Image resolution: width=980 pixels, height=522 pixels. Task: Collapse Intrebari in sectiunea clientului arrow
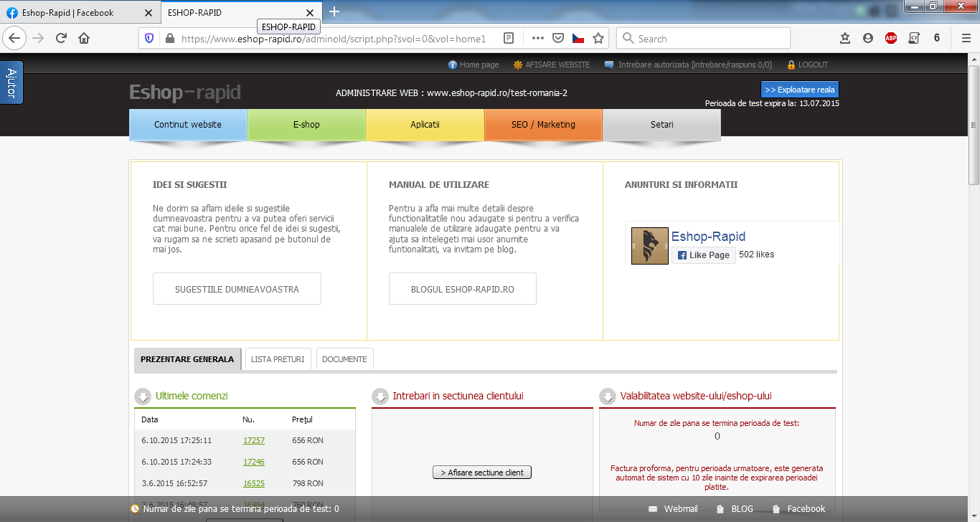point(380,397)
